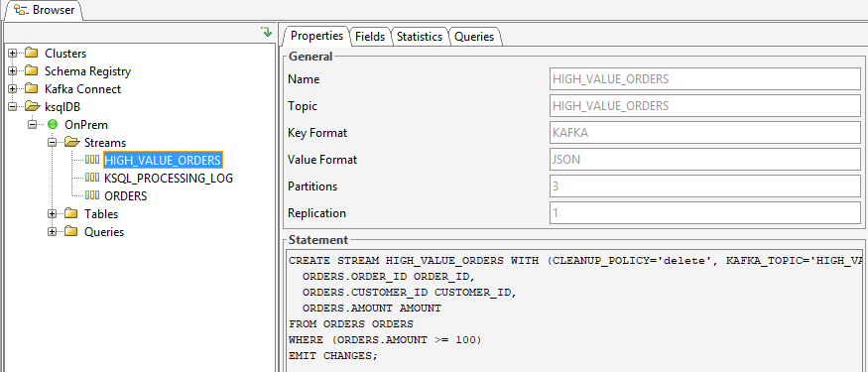Screen dimensions: 868x372
Task: Expand the Kafka Connect node
Action: click(x=13, y=88)
